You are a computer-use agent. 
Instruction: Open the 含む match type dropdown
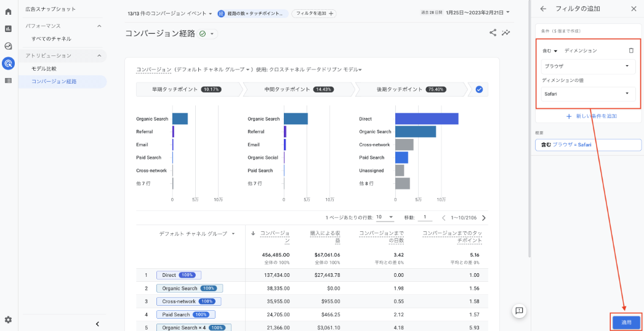[550, 51]
